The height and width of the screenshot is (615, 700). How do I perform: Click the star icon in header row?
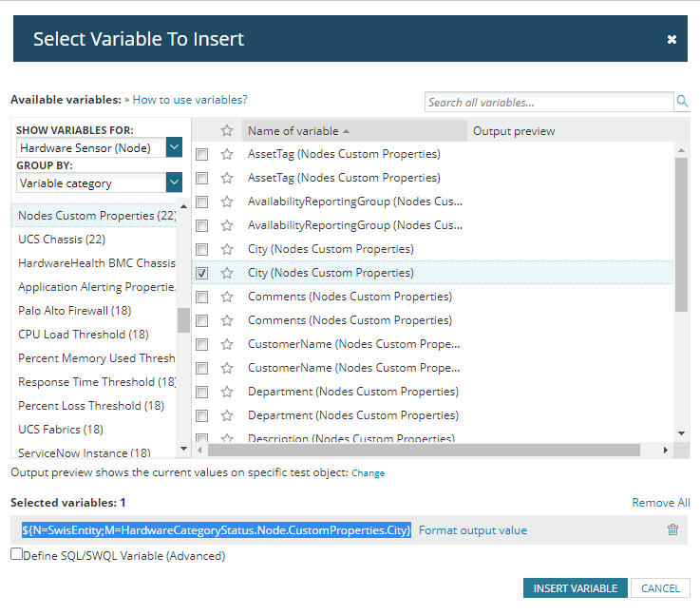227,131
